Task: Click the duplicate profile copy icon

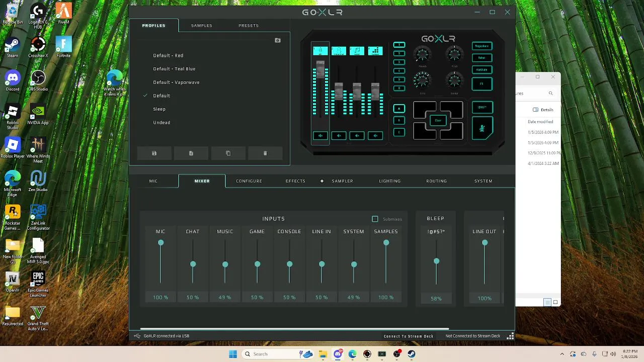Action: [x=228, y=153]
